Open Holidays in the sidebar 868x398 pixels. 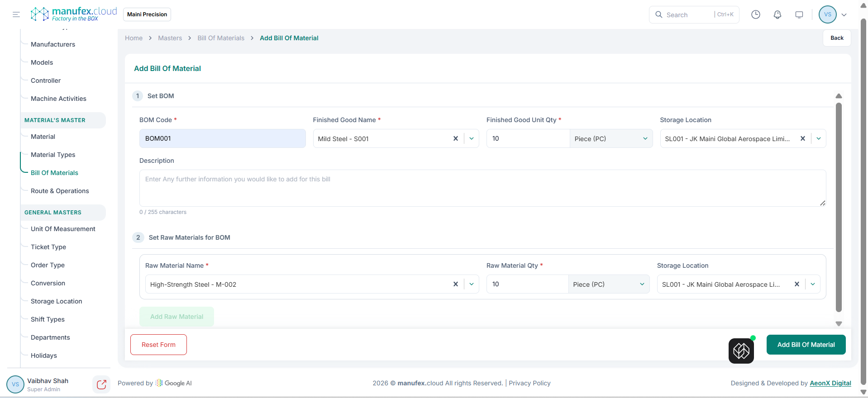coord(44,355)
